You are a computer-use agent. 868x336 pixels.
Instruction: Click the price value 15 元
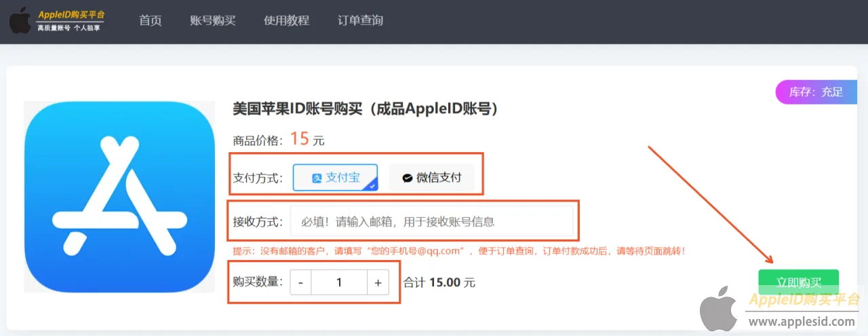click(x=308, y=140)
